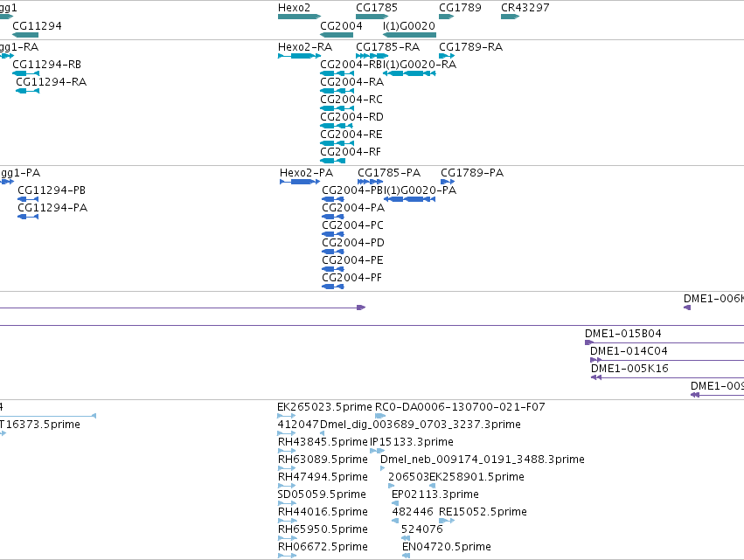Click the CG11294-RB transcript glyph
This screenshot has width=744, height=560.
click(25, 73)
